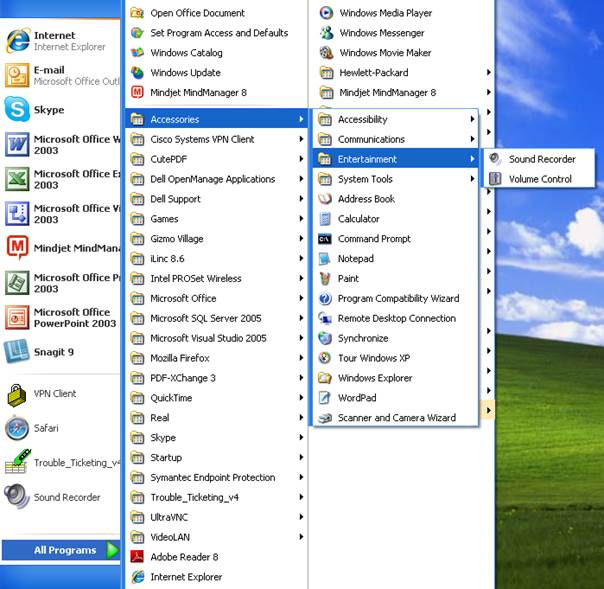This screenshot has height=589, width=604.
Task: Open Microsoft Office Word 2003 icon
Action: 17,144
